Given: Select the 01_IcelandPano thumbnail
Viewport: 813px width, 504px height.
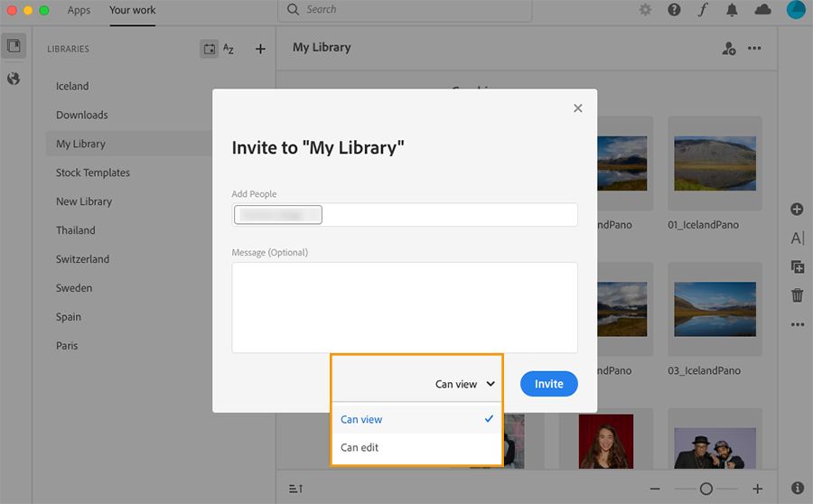Looking at the screenshot, I should (715, 163).
